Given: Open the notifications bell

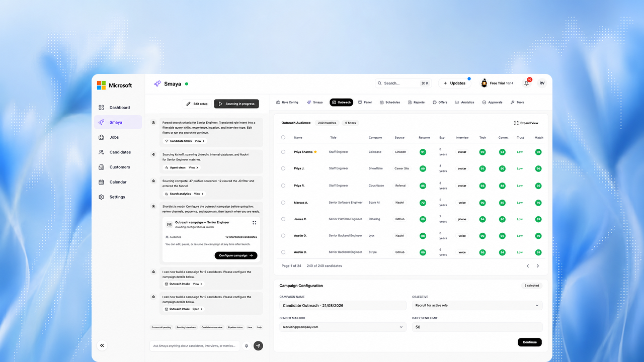Looking at the screenshot, I should (x=527, y=83).
